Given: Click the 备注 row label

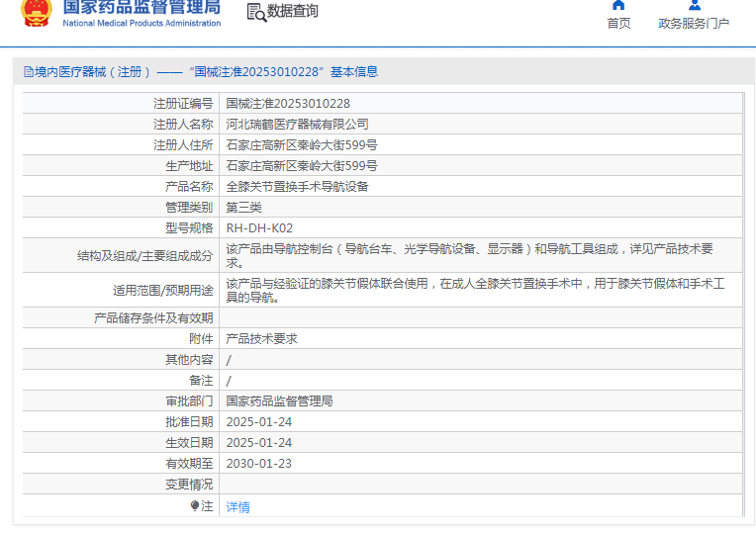Looking at the screenshot, I should 201,381.
